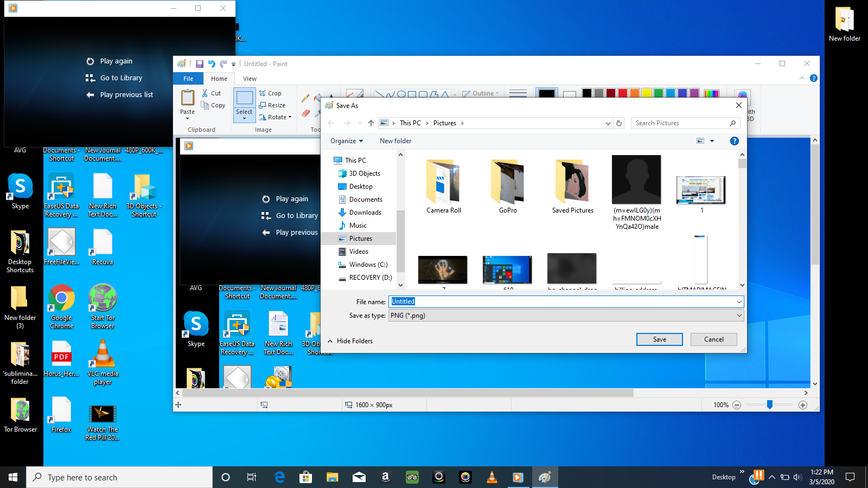
Task: Open the volume control in system tray
Action: (797, 477)
